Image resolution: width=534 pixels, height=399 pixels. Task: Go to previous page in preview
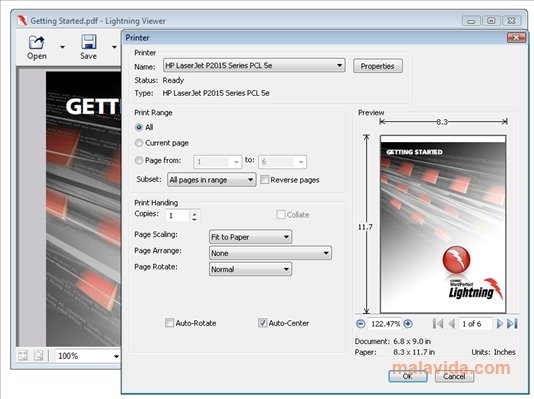coord(452,323)
